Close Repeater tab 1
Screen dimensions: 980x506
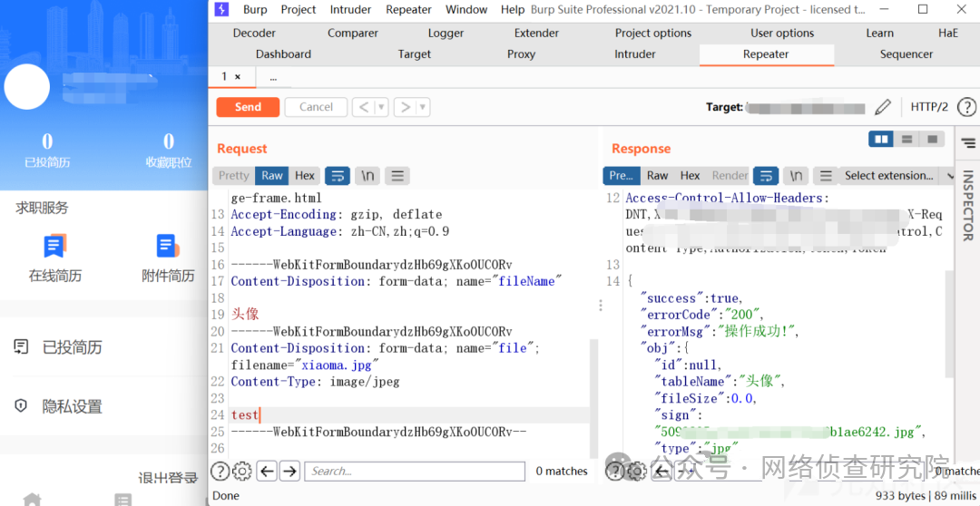238,77
